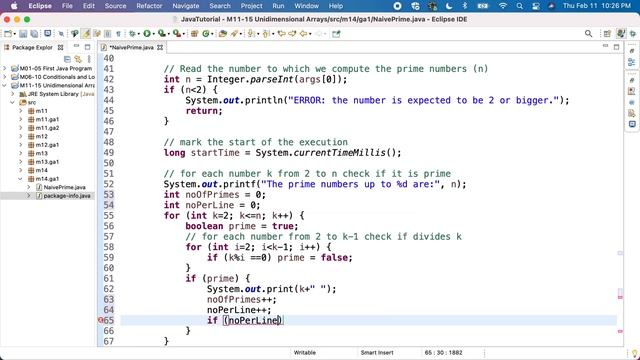The height and width of the screenshot is (360, 640).
Task: Toggle Word Wrap toolbar button
Action: click(97, 34)
